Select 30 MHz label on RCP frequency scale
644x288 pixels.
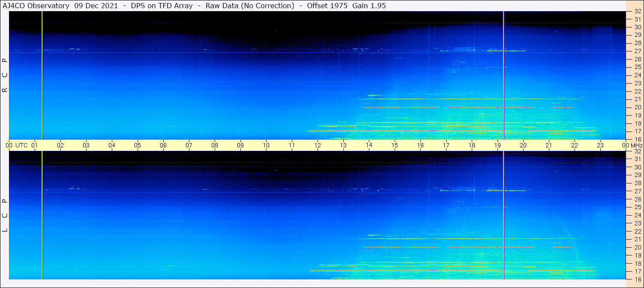click(x=638, y=27)
